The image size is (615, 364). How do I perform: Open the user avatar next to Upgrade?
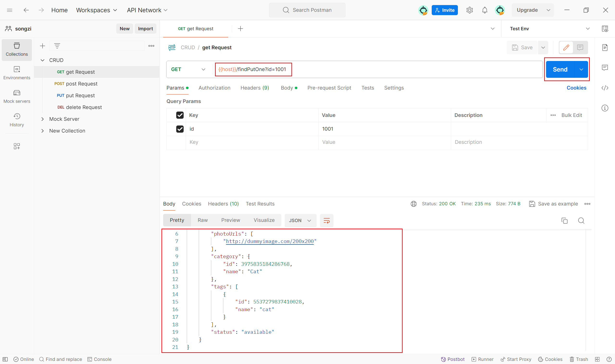(x=500, y=10)
